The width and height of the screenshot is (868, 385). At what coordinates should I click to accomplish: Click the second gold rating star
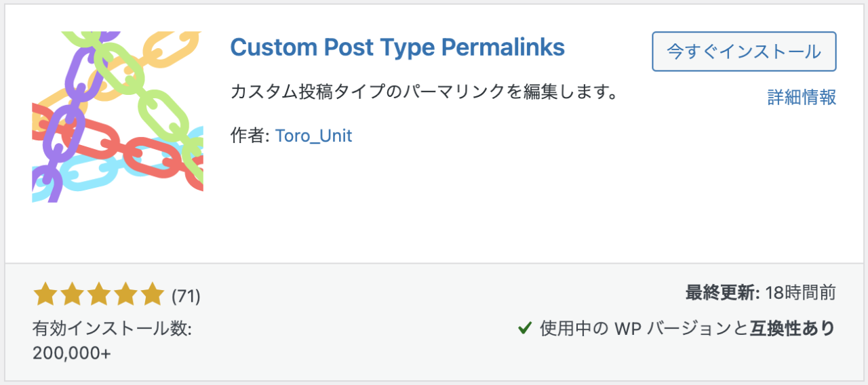coord(72,295)
